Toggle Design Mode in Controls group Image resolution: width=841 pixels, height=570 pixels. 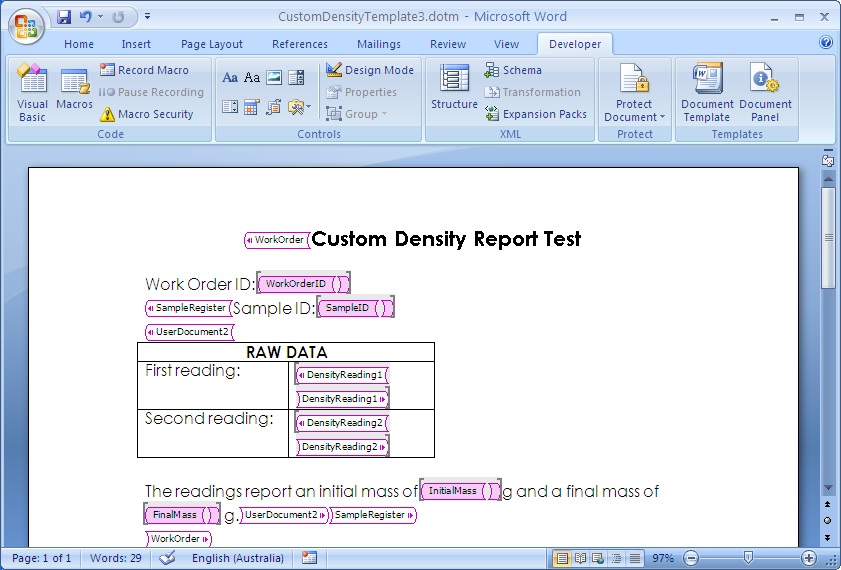(369, 70)
